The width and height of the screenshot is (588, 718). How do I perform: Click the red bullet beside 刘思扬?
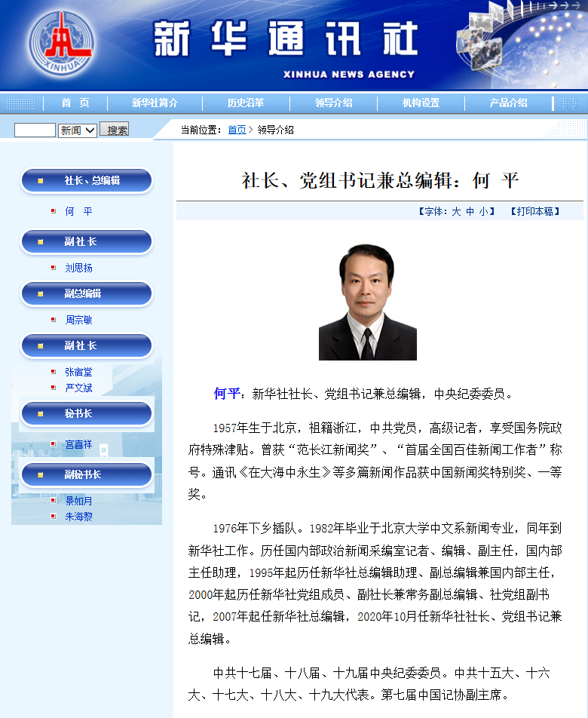(x=53, y=268)
